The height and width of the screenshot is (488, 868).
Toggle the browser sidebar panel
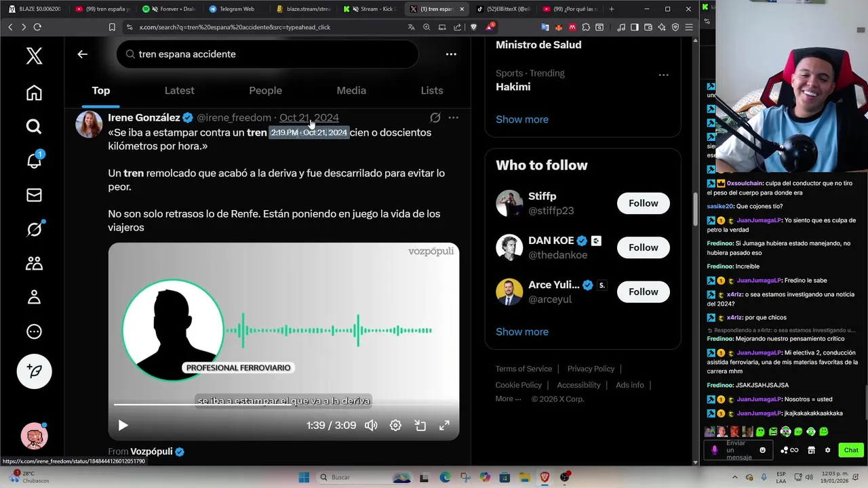635,27
